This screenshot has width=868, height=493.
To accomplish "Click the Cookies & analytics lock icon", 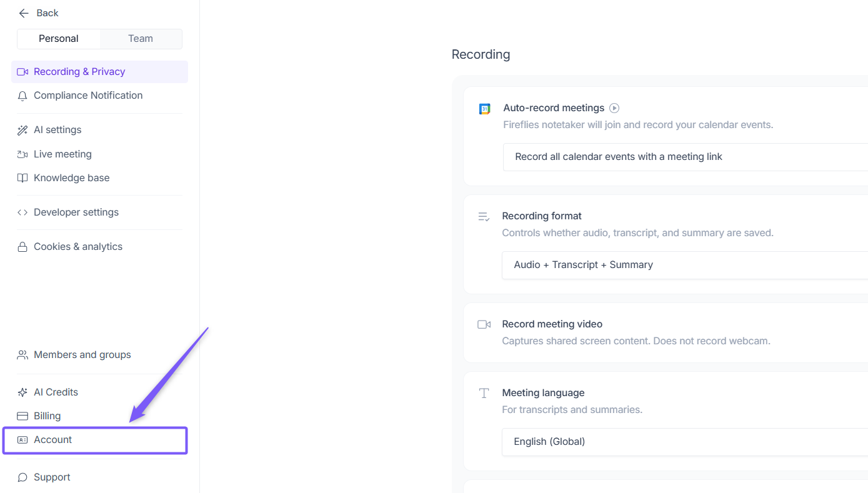I will tap(22, 247).
